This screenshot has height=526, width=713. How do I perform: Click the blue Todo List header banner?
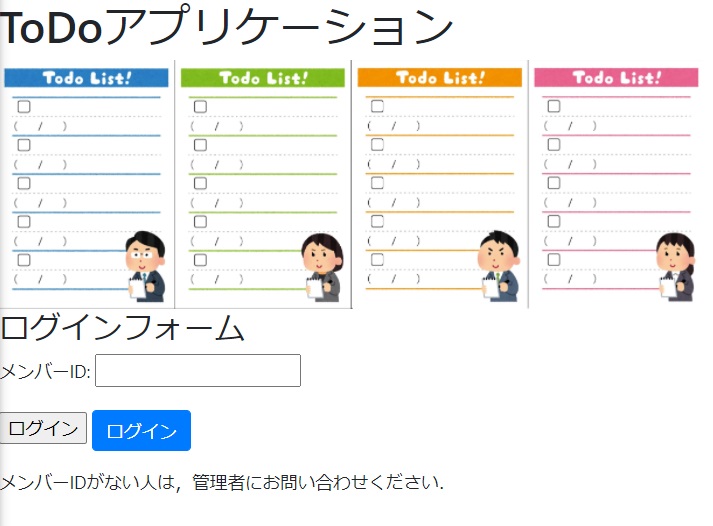[x=88, y=78]
